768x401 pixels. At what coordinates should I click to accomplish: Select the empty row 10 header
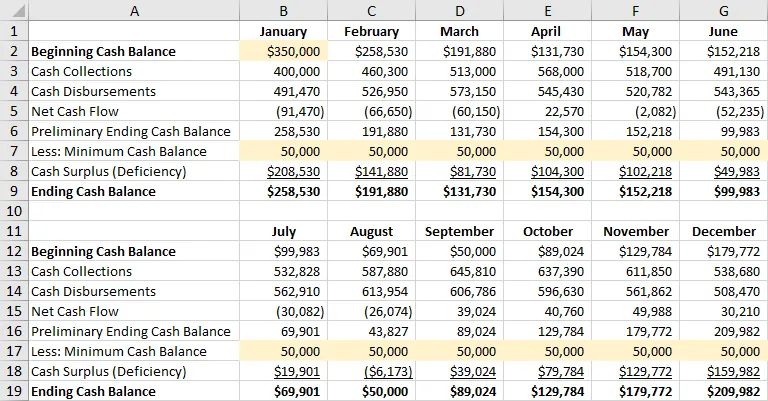(x=13, y=211)
